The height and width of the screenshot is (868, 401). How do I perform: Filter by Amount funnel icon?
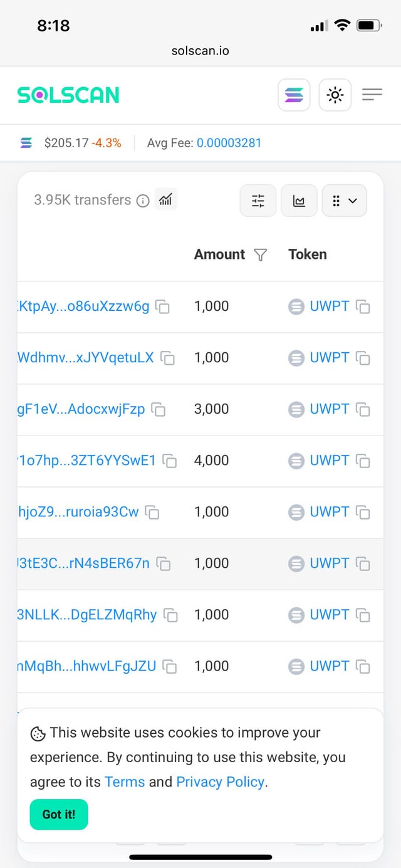[x=261, y=254]
